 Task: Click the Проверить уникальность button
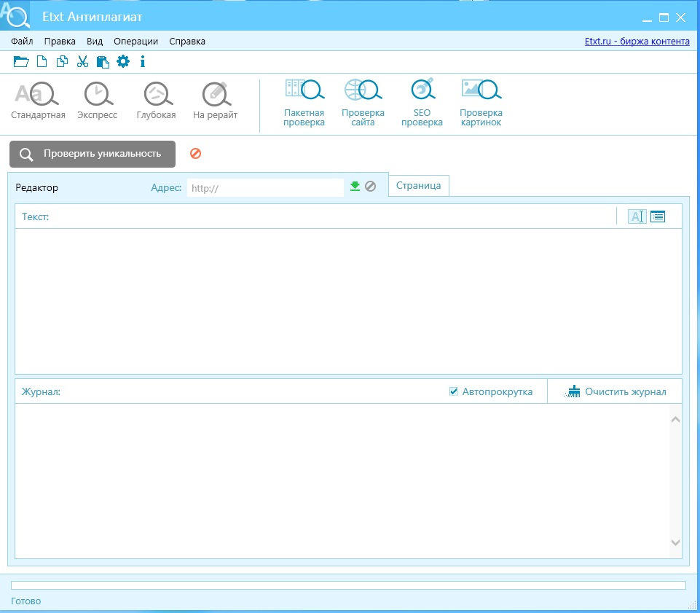click(x=93, y=154)
